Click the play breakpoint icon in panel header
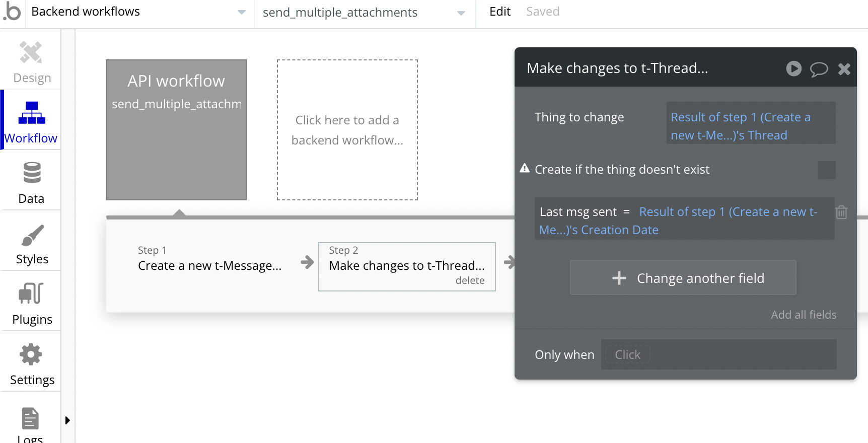Screen dimensions: 868x443 pyautogui.click(x=793, y=68)
